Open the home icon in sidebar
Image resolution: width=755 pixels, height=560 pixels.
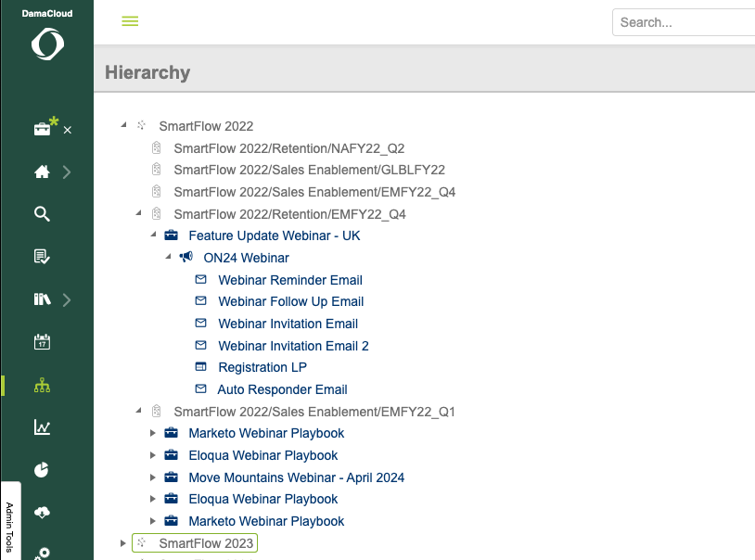(42, 172)
